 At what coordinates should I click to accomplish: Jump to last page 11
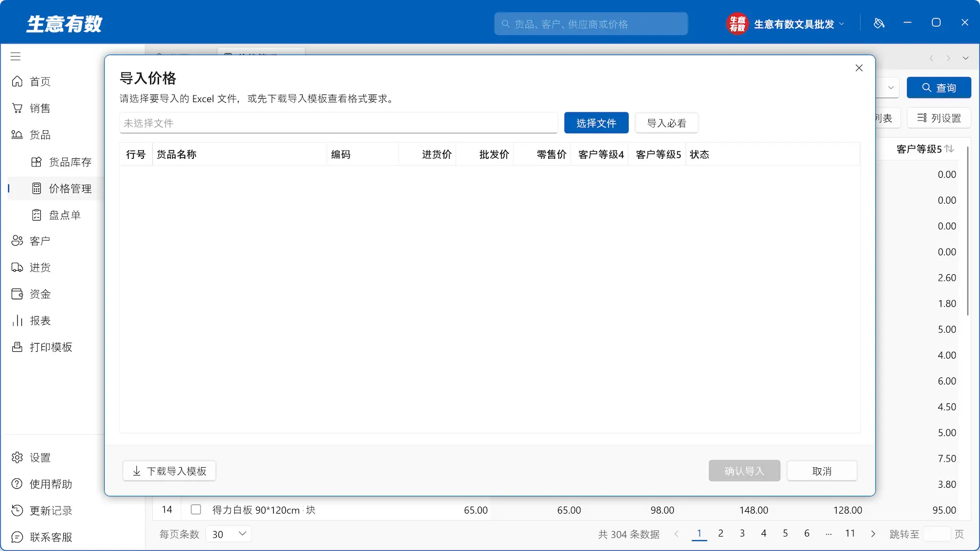coord(850,534)
